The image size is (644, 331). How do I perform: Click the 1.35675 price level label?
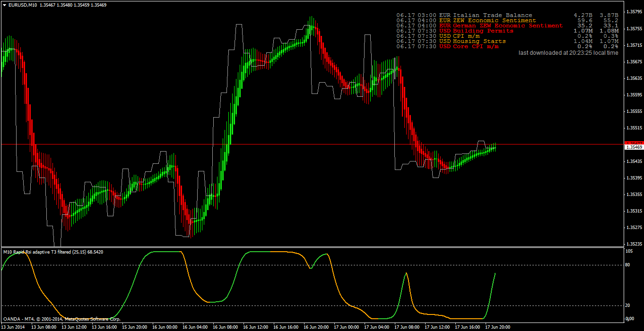coord(635,62)
